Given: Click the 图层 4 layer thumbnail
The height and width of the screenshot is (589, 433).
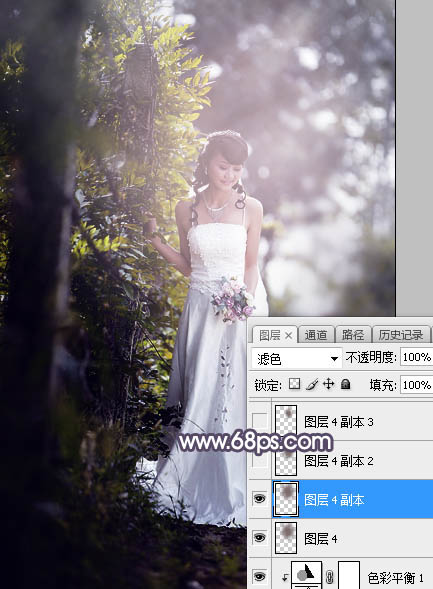Looking at the screenshot, I should pos(286,538).
